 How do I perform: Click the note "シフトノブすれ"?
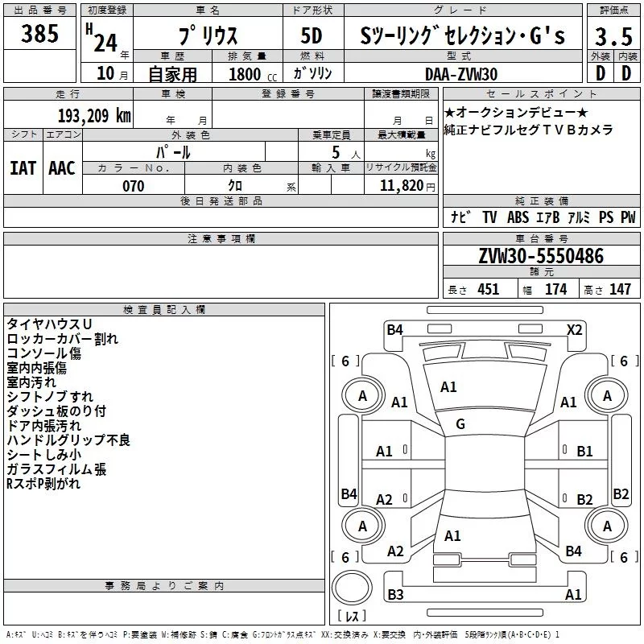click(50, 397)
